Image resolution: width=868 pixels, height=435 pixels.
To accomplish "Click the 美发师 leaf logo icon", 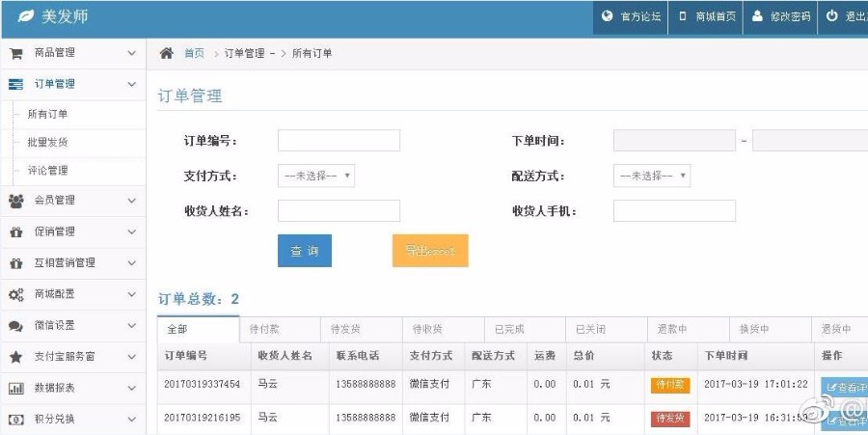I will pos(26,16).
